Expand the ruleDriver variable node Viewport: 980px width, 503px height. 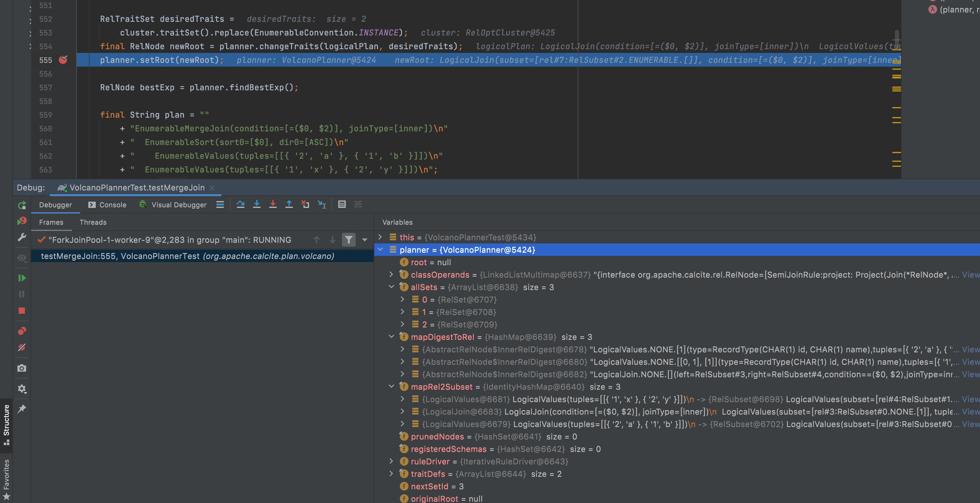(x=391, y=462)
